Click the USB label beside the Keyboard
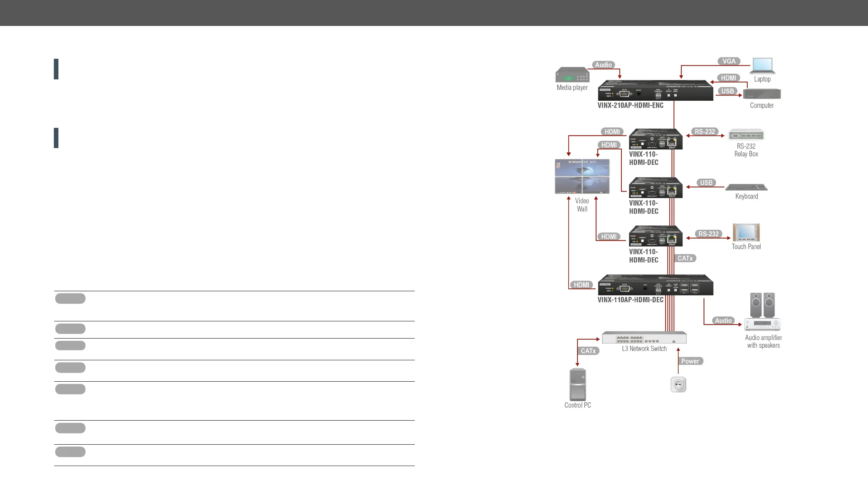The width and height of the screenshot is (868, 487). [x=706, y=183]
